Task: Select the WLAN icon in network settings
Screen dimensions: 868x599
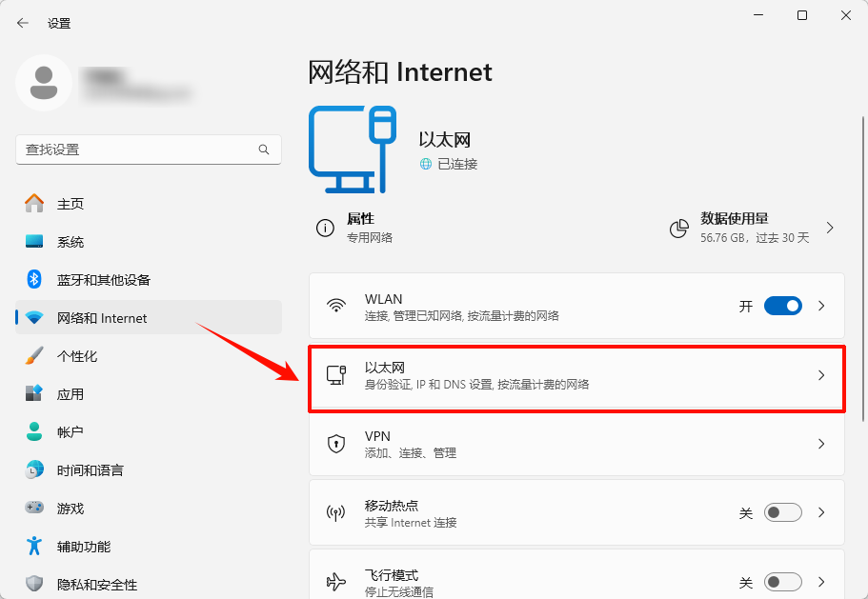Action: [x=335, y=305]
